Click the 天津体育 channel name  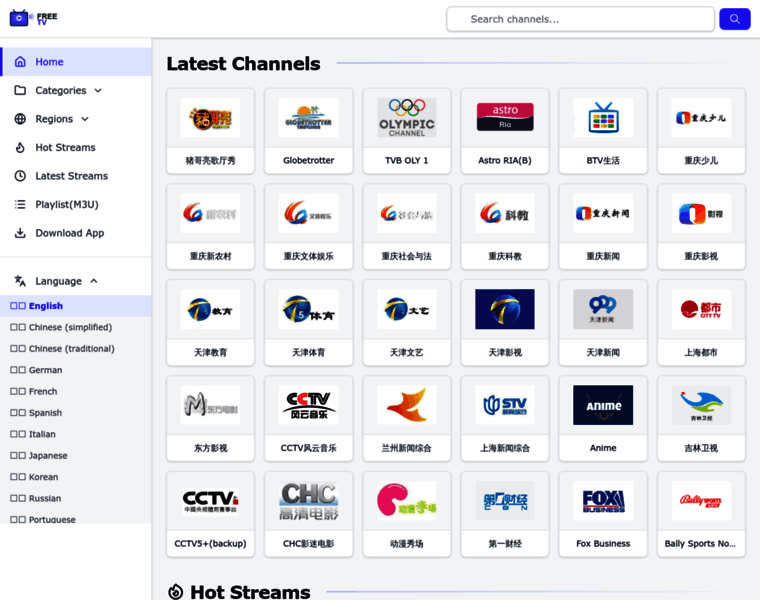click(x=309, y=352)
